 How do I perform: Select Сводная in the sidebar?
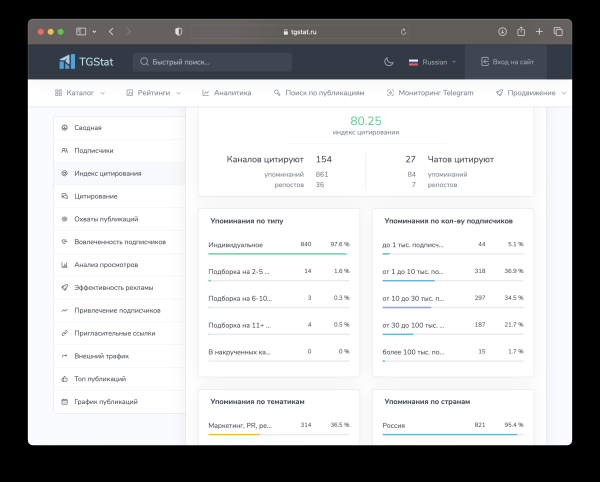click(x=88, y=128)
